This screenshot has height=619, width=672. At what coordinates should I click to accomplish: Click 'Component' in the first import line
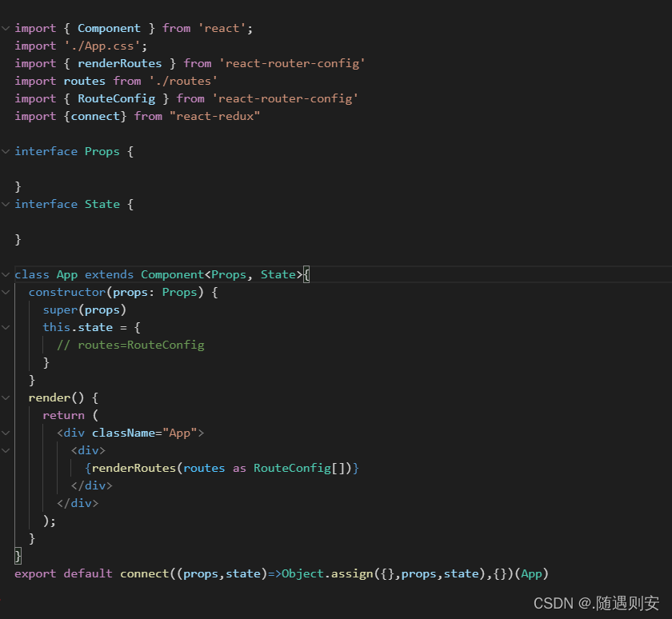tap(109, 29)
